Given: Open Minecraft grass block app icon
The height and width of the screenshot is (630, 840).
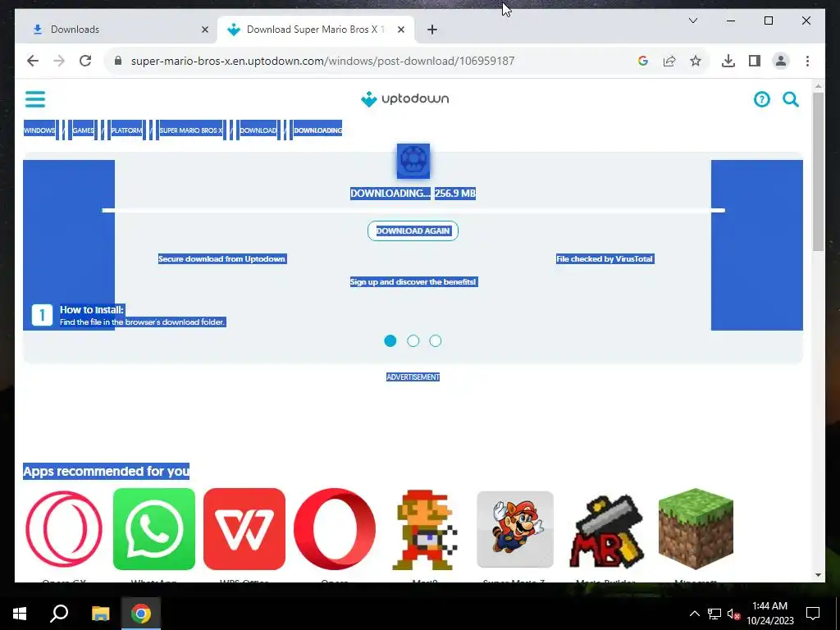Looking at the screenshot, I should tap(696, 529).
